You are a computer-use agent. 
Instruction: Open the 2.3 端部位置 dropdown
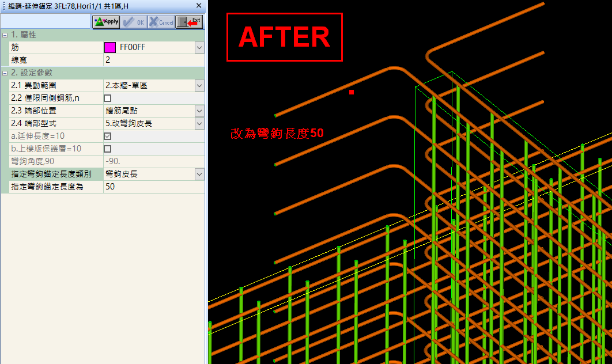[199, 111]
